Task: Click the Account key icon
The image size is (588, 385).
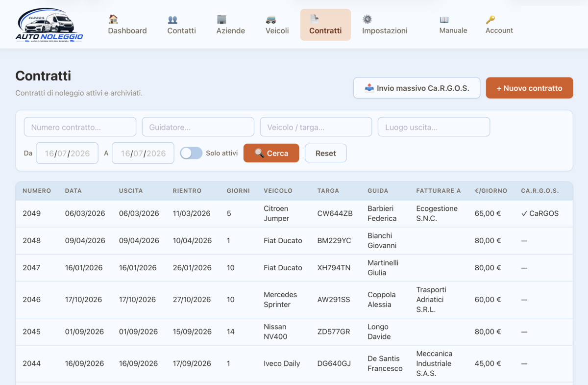Action: point(490,20)
